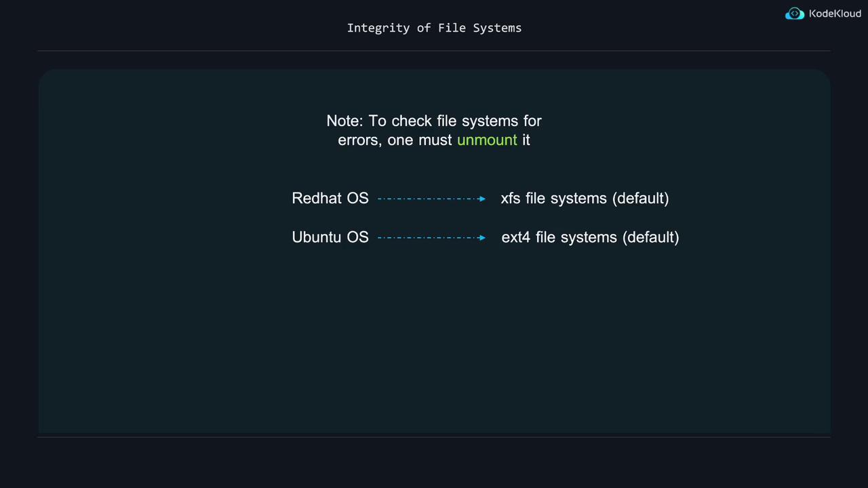The height and width of the screenshot is (488, 868).
Task: Click the divider line beneath the slide title
Action: point(434,51)
